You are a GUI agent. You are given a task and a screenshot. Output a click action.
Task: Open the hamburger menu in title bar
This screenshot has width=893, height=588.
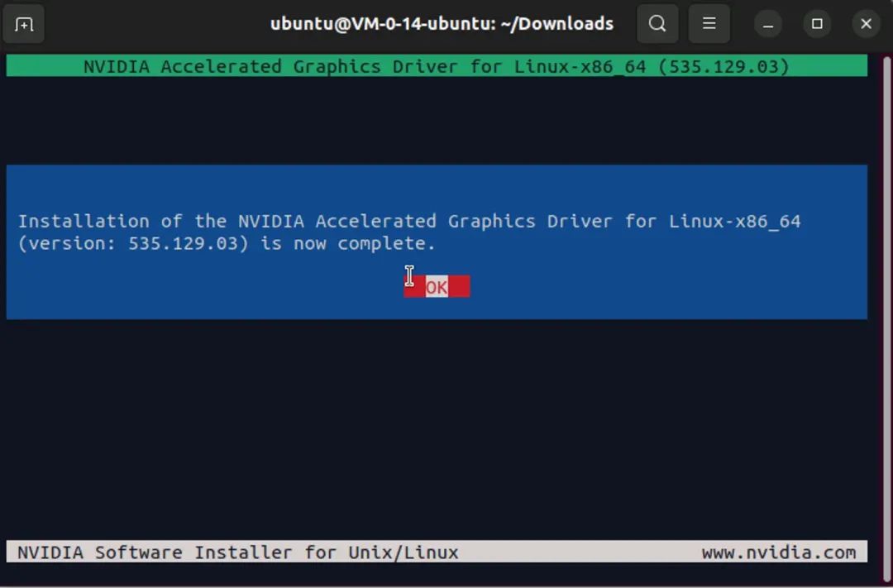tap(709, 24)
